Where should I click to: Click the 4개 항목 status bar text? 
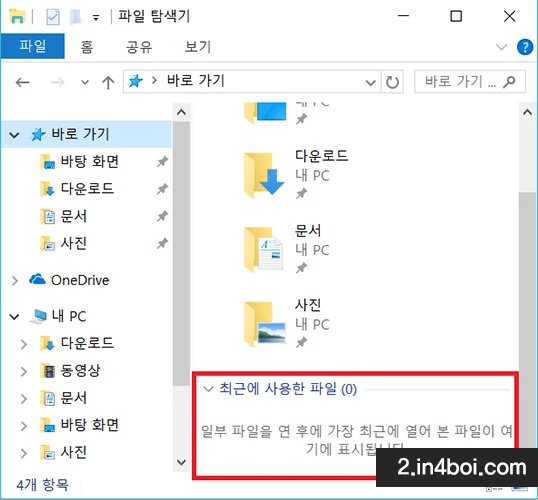click(43, 485)
